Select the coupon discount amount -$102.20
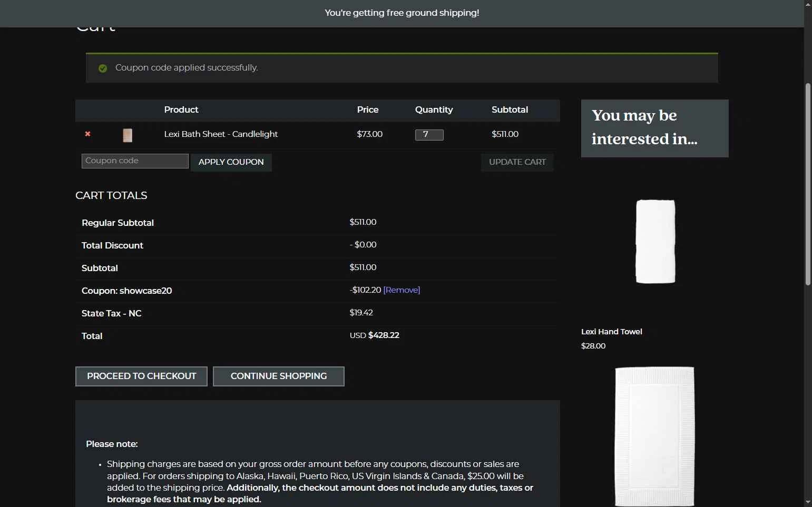The width and height of the screenshot is (812, 507). tap(365, 290)
